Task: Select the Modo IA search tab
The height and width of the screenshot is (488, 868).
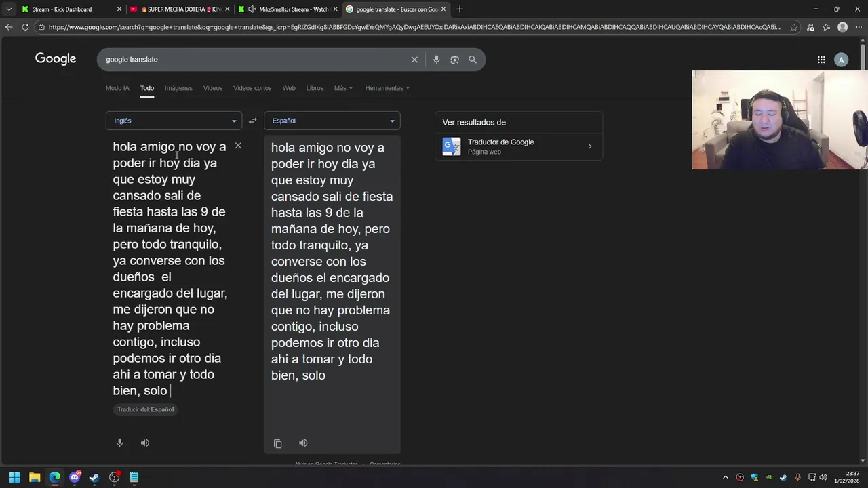Action: [x=117, y=88]
